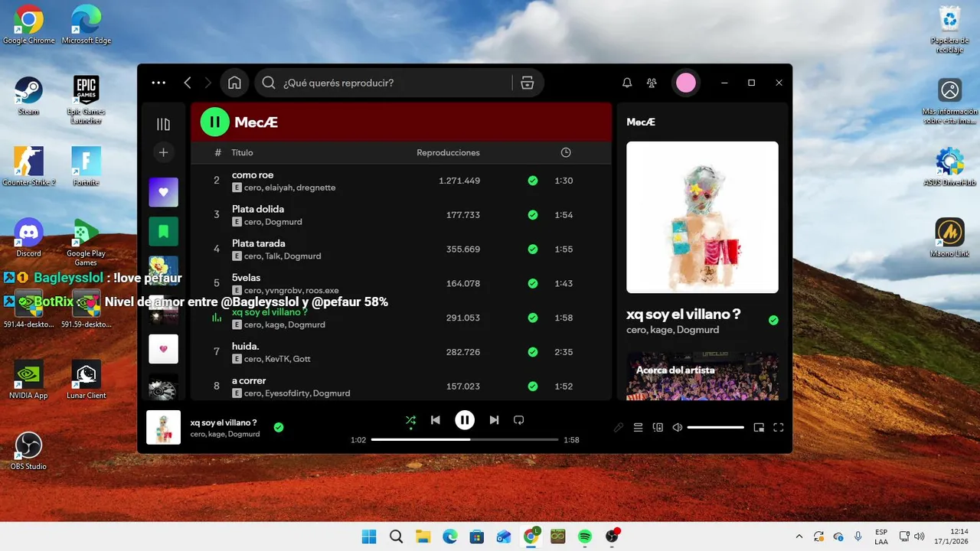Open the play queue
Screen dimensions: 980x551
tap(638, 428)
